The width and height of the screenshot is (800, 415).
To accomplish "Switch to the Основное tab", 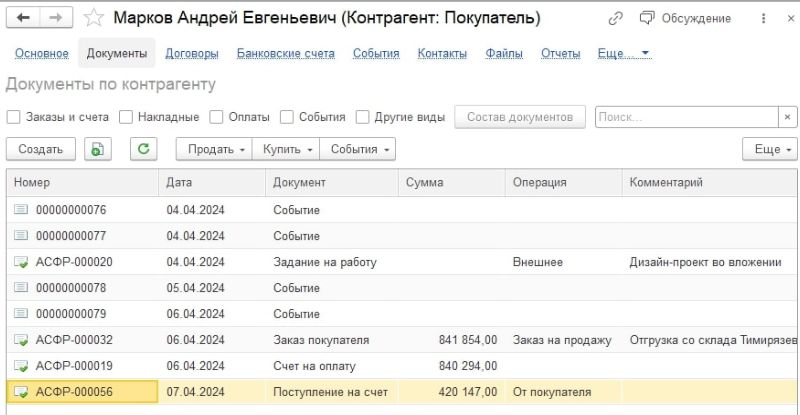I will [x=41, y=53].
